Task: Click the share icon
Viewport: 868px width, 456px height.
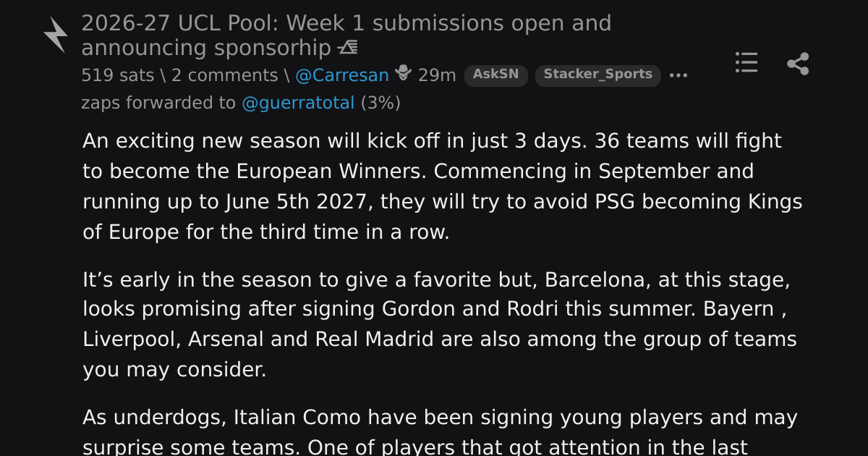Action: pyautogui.click(x=798, y=64)
